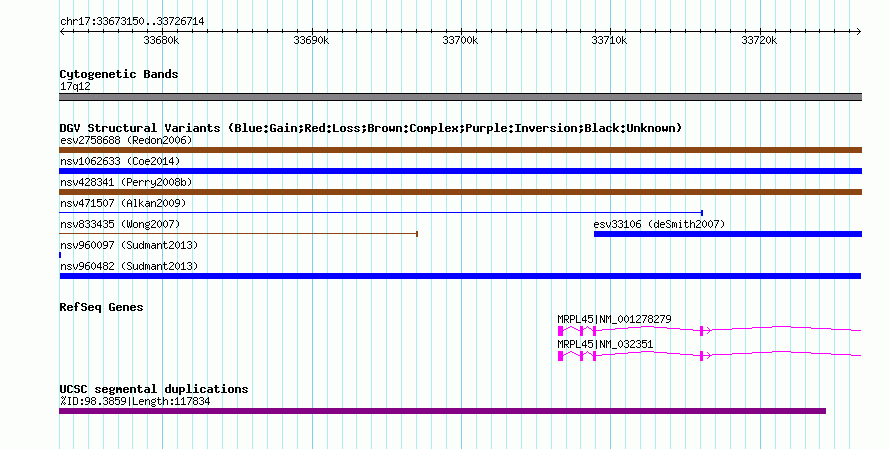The height and width of the screenshot is (449, 890).
Task: Open variant label nsv960482 (Sudmant2013)
Action: coord(129,266)
